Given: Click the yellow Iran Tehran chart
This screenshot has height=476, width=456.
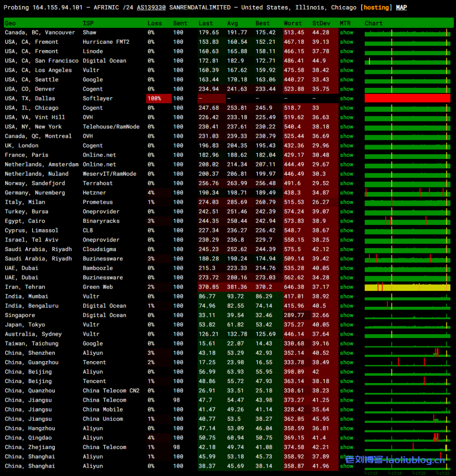Looking at the screenshot, I should 407,287.
